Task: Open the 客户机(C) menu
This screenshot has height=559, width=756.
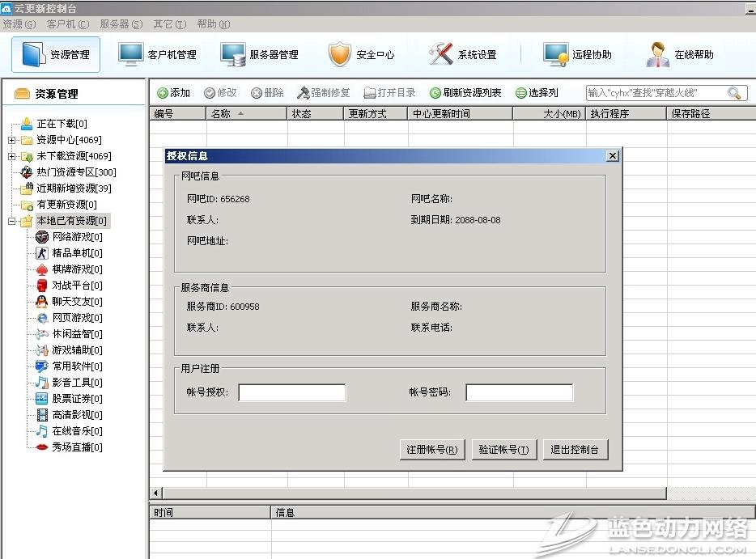Action: [68, 24]
